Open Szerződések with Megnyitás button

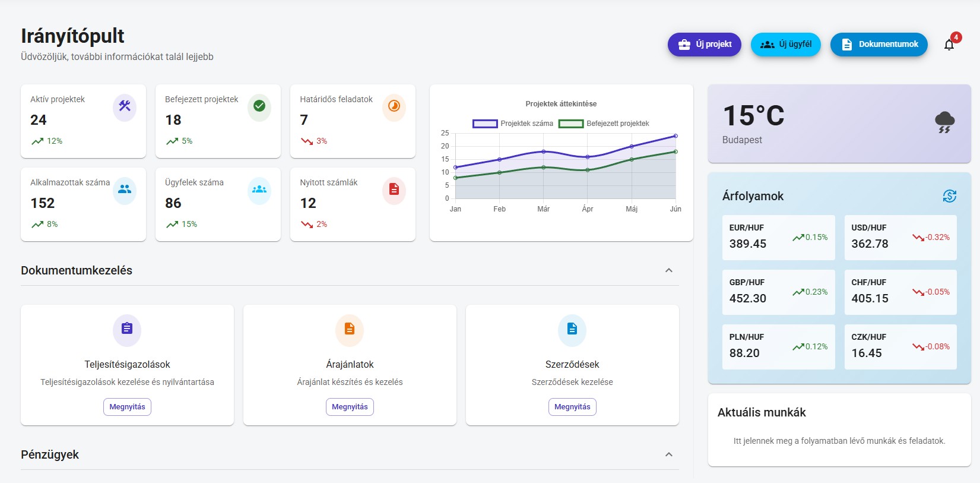click(572, 407)
